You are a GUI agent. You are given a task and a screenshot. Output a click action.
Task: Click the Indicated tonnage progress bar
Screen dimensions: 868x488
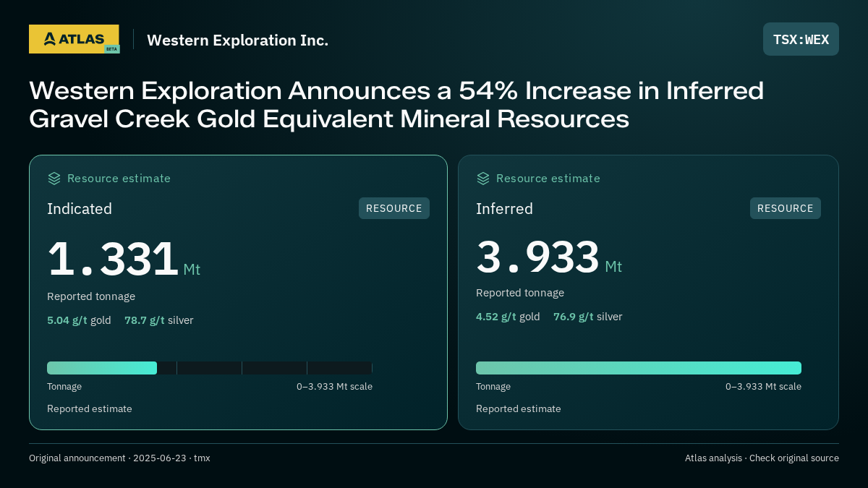tap(210, 368)
